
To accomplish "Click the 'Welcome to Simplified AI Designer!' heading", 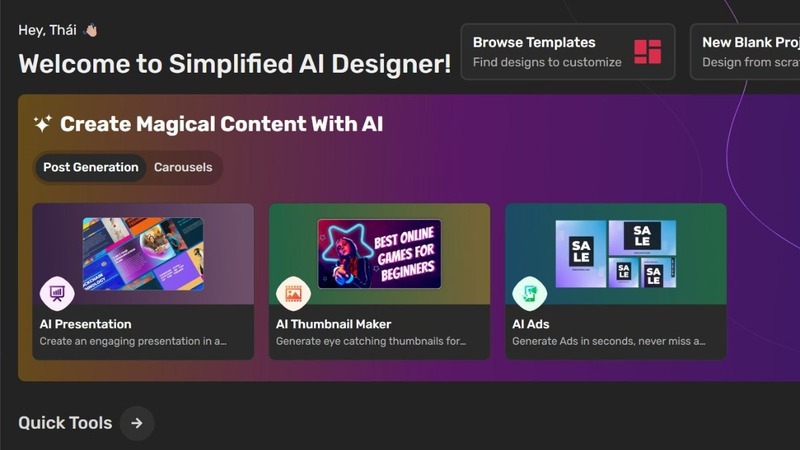I will click(235, 64).
